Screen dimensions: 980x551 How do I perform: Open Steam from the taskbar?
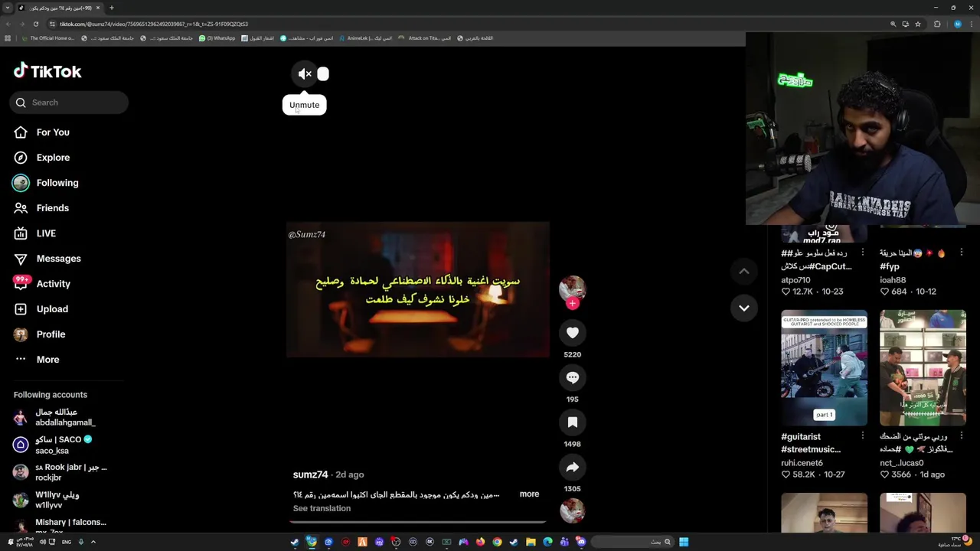514,542
